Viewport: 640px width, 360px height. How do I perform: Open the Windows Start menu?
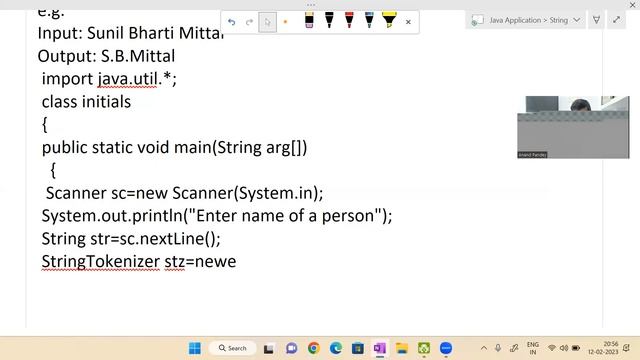195,348
